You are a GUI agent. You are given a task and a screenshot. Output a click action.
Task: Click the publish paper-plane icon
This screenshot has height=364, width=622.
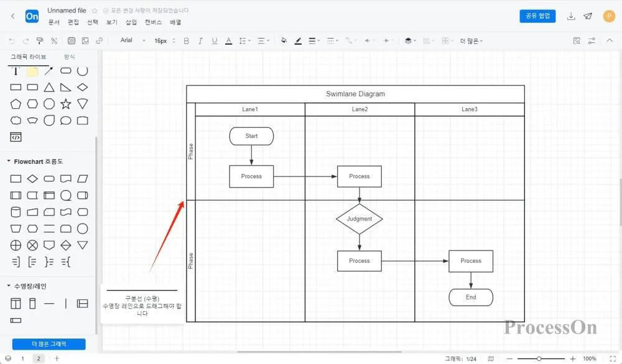[588, 16]
